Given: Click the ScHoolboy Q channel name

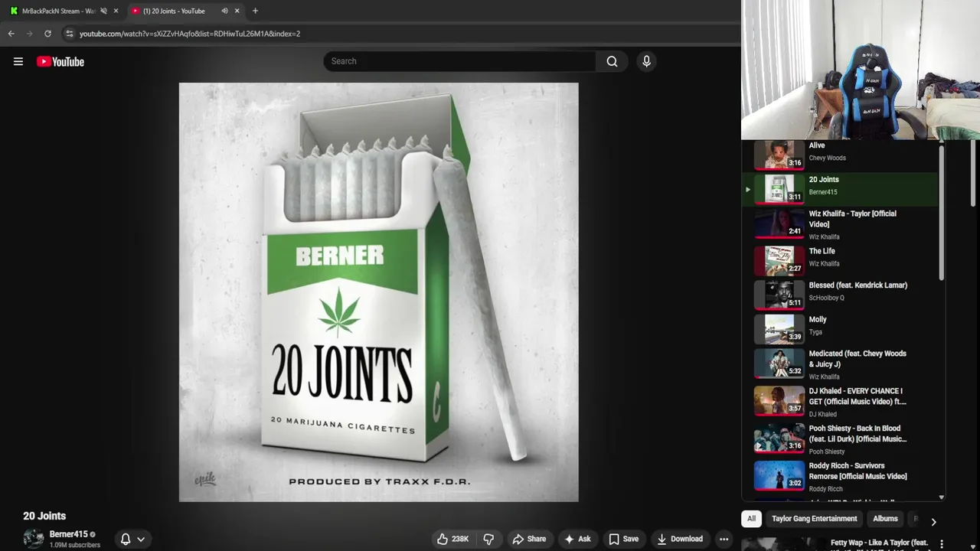Looking at the screenshot, I should tap(826, 298).
